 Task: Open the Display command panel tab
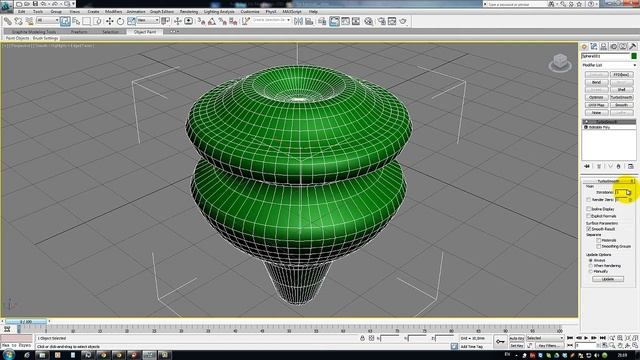click(623, 47)
